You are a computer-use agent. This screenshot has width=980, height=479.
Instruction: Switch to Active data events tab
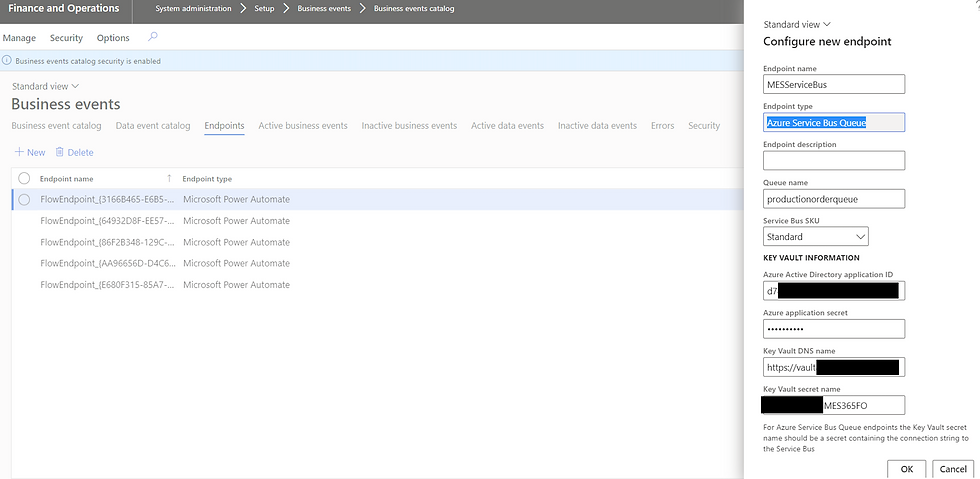click(508, 126)
